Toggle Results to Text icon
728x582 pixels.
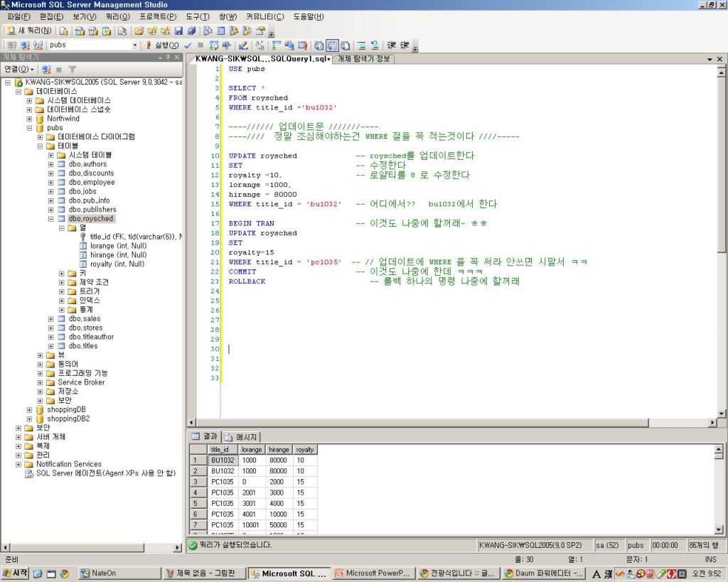pos(319,45)
